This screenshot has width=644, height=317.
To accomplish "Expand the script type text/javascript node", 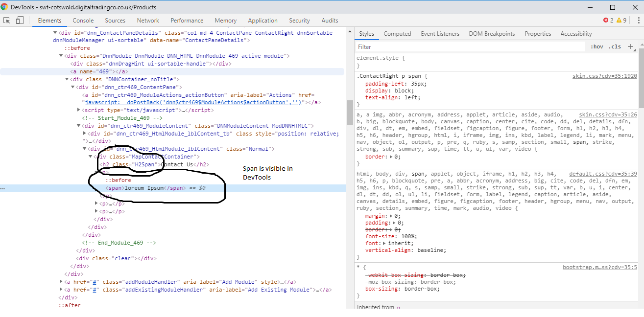I will (x=79, y=110).
